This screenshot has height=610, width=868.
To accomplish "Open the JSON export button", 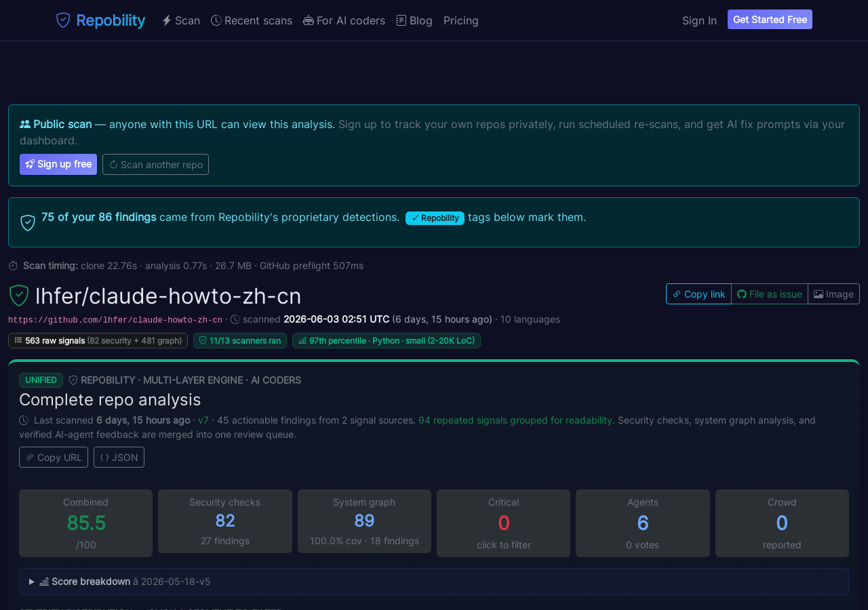I will [x=119, y=457].
